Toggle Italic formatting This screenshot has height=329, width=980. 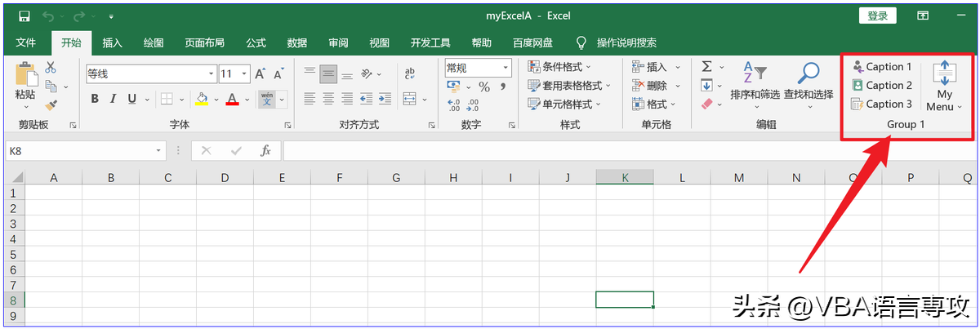114,99
